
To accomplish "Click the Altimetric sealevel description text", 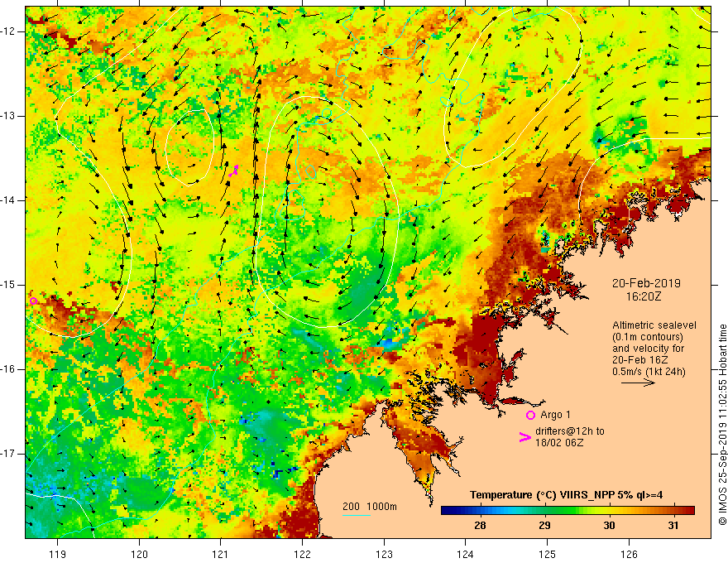I will 654,349.
